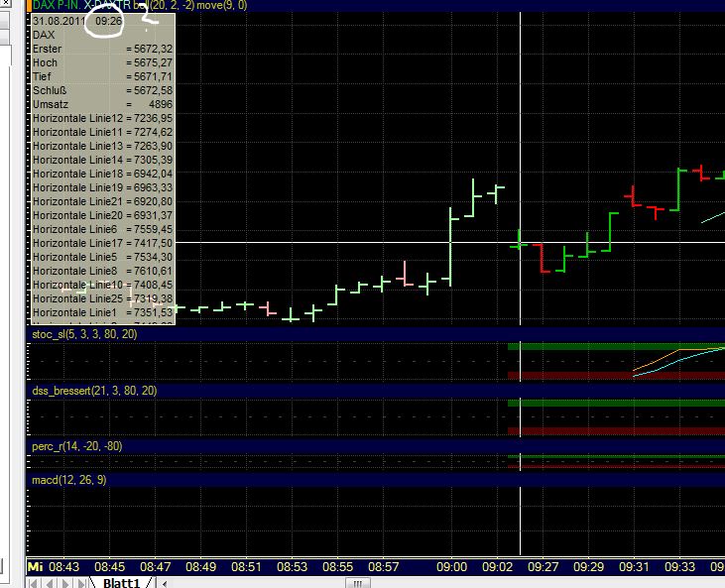Select Horizontale Linie19 row
The image size is (725, 588).
(x=102, y=187)
